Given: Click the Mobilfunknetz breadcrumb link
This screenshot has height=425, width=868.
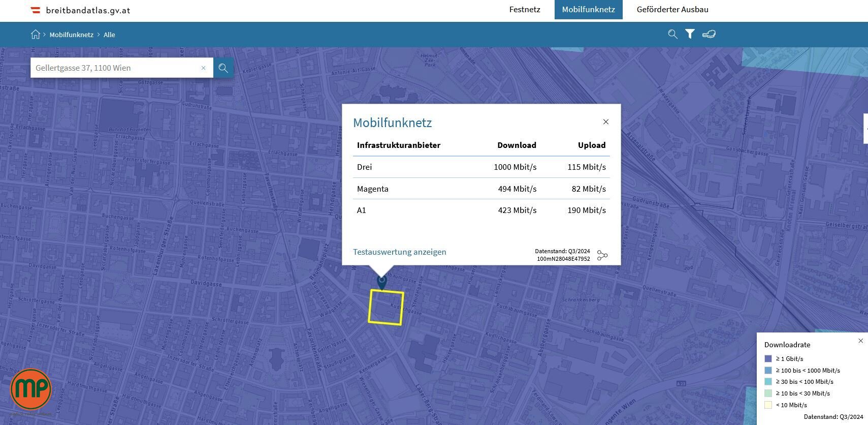Looking at the screenshot, I should tap(71, 35).
